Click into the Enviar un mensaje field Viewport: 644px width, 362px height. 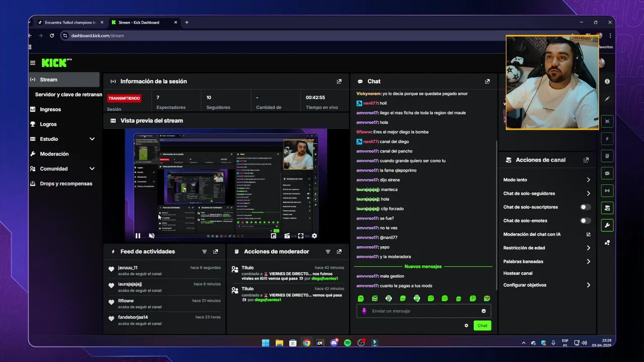pyautogui.click(x=423, y=311)
